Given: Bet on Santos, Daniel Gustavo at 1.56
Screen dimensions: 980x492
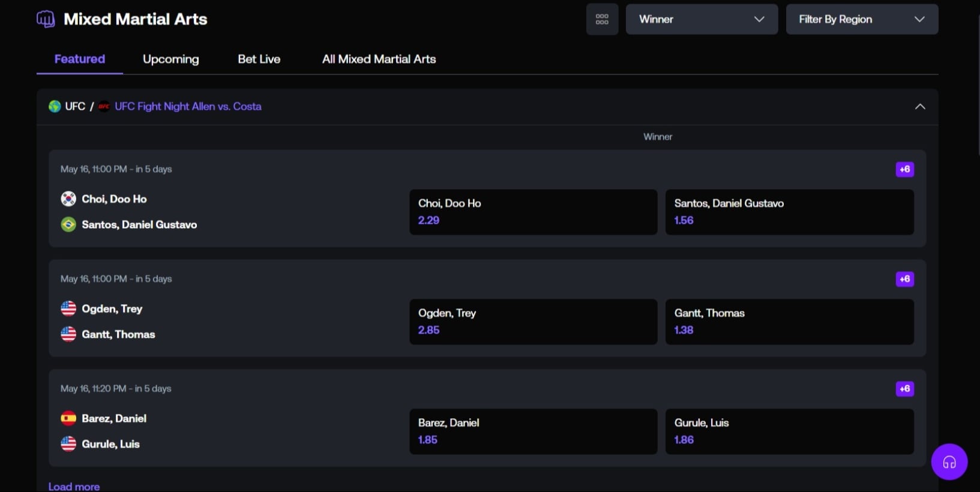Looking at the screenshot, I should pyautogui.click(x=790, y=212).
